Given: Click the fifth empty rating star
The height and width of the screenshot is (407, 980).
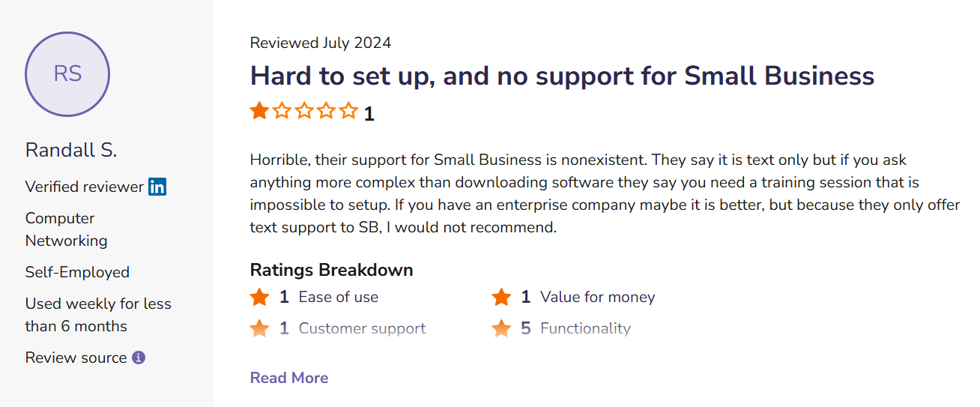Looking at the screenshot, I should [x=349, y=112].
